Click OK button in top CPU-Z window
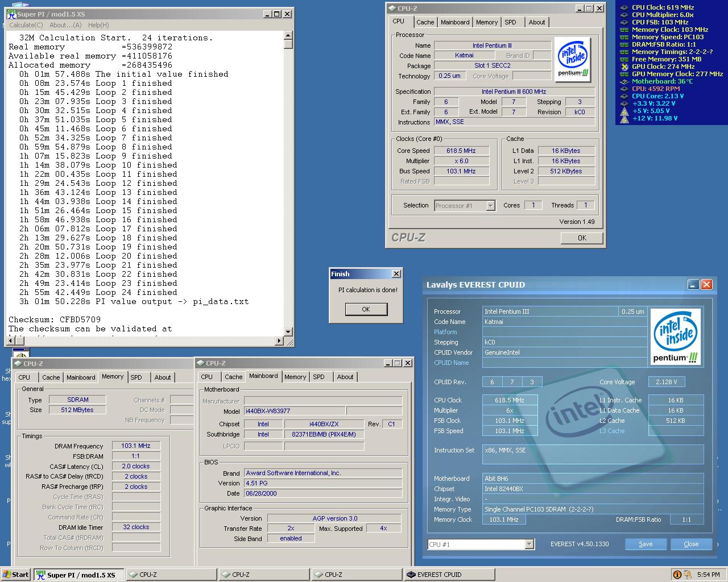The width and height of the screenshot is (728, 582). (x=582, y=238)
